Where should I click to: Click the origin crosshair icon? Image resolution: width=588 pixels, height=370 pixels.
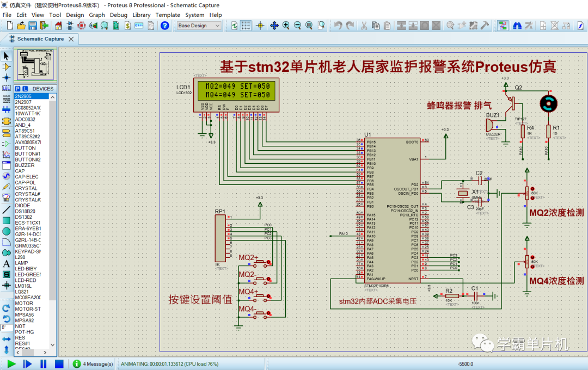tap(260, 26)
